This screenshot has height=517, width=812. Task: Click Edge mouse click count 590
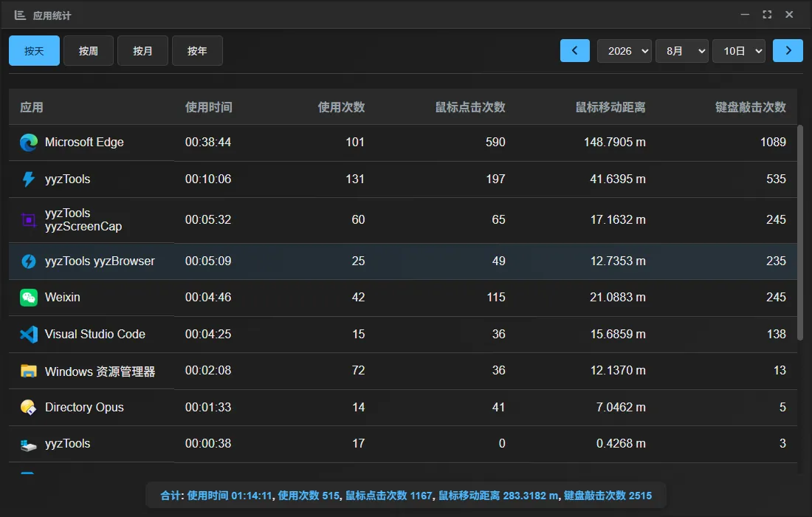coord(495,143)
